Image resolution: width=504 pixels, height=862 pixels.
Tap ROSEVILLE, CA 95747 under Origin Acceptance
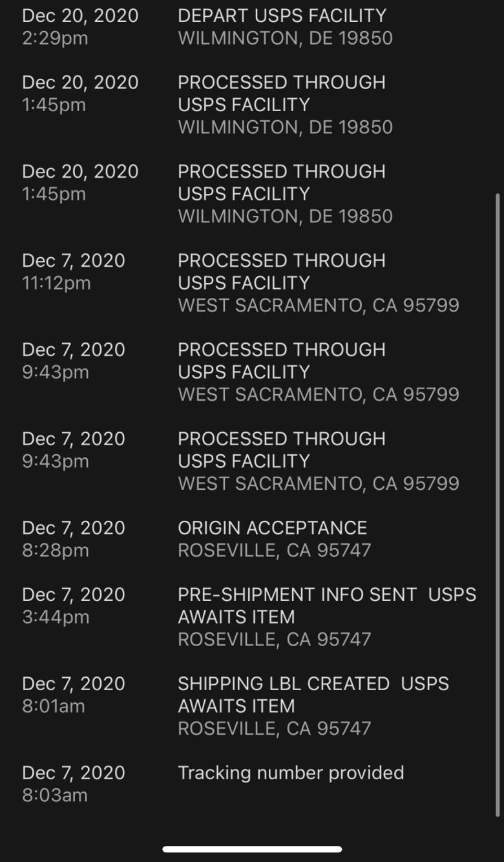click(x=275, y=550)
